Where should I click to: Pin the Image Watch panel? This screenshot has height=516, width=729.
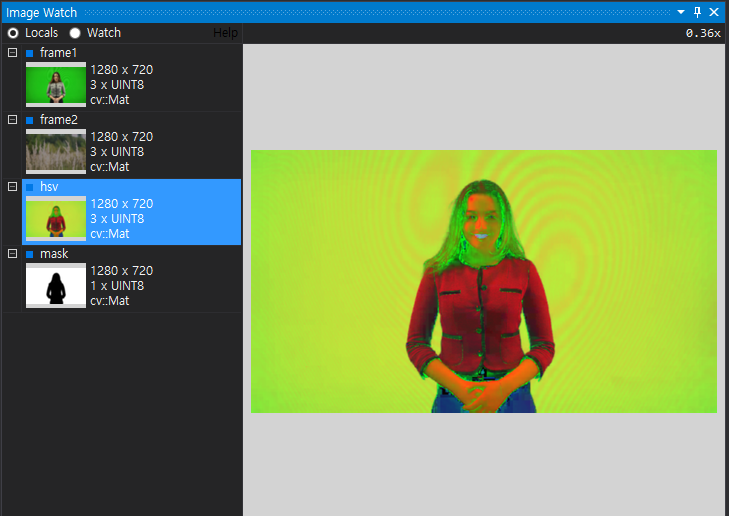click(x=697, y=12)
